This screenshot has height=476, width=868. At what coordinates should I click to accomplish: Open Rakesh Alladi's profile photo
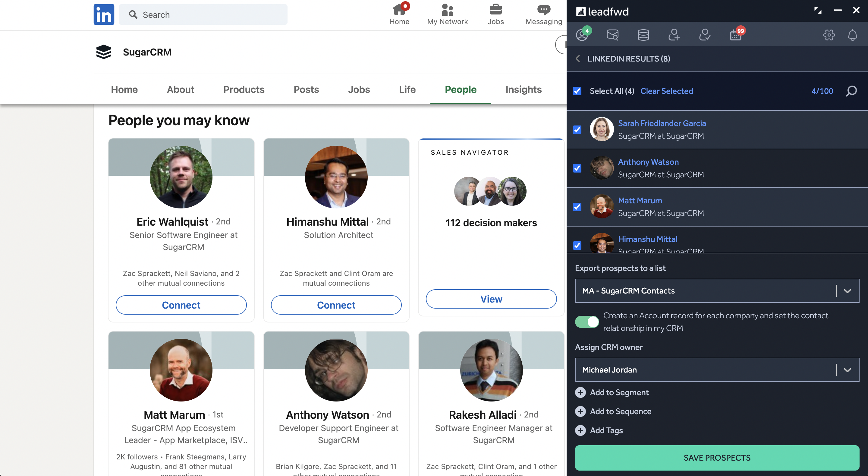[x=491, y=370]
